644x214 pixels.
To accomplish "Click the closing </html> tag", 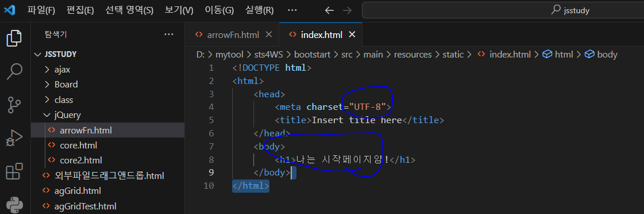I will (250, 186).
